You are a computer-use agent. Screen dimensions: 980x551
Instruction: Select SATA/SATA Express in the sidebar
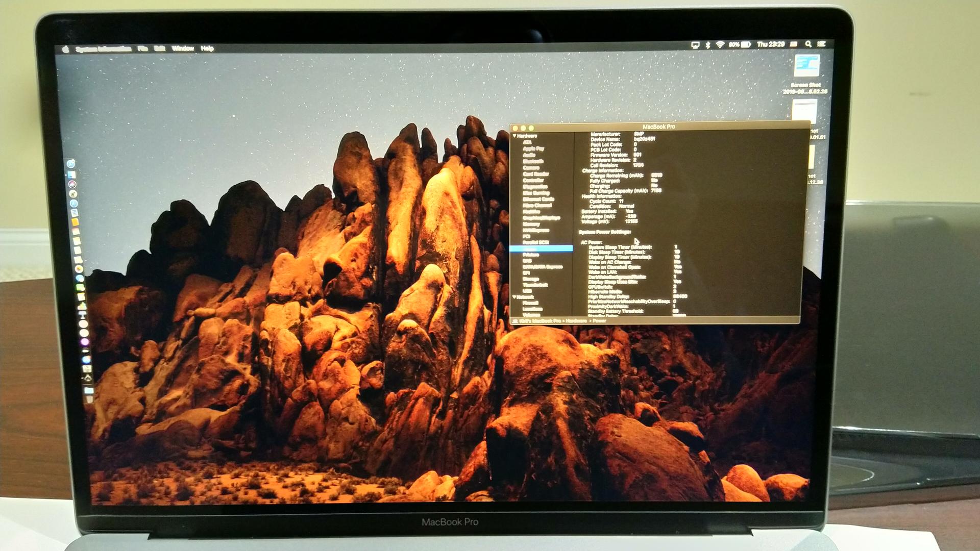point(543,267)
